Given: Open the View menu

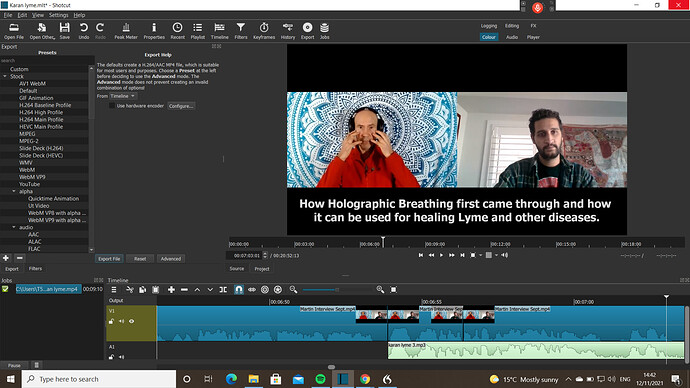Looking at the screenshot, I should (38, 15).
